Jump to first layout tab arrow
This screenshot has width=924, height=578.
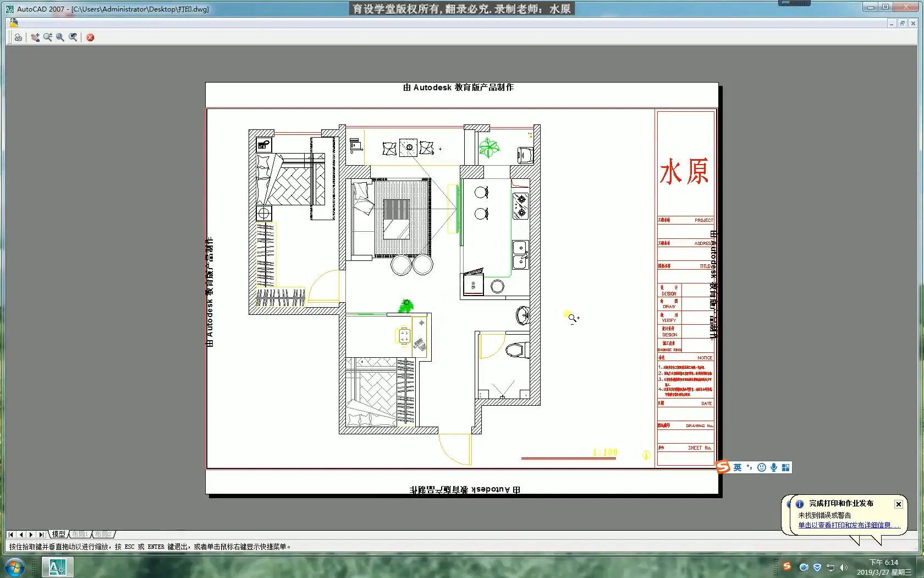coord(10,535)
